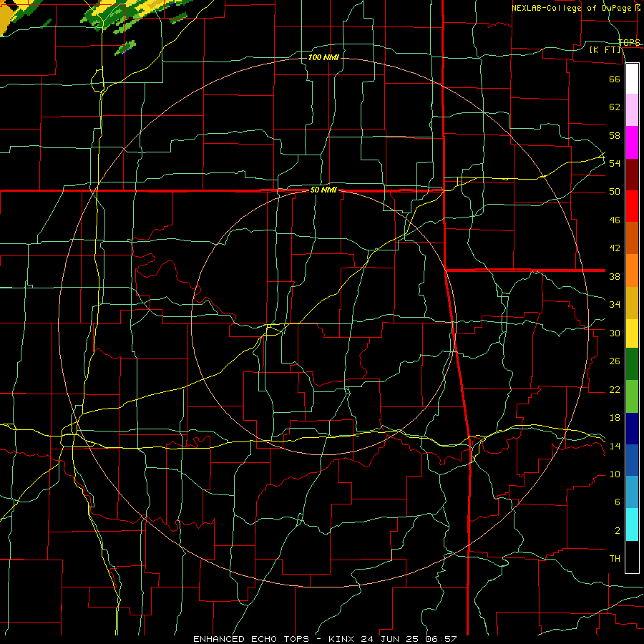This screenshot has height=644, width=644.
Task: Click the light blue legend swatch
Action: tap(632, 492)
